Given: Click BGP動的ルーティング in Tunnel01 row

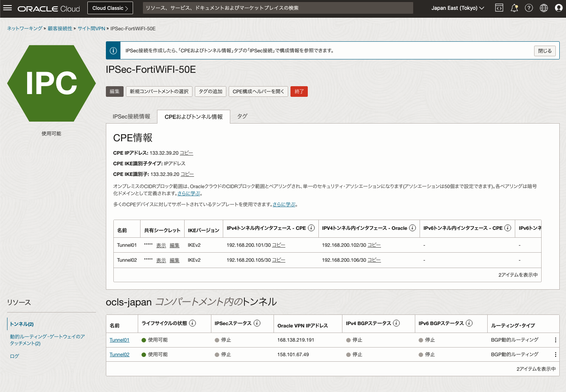Looking at the screenshot, I should tap(514, 340).
